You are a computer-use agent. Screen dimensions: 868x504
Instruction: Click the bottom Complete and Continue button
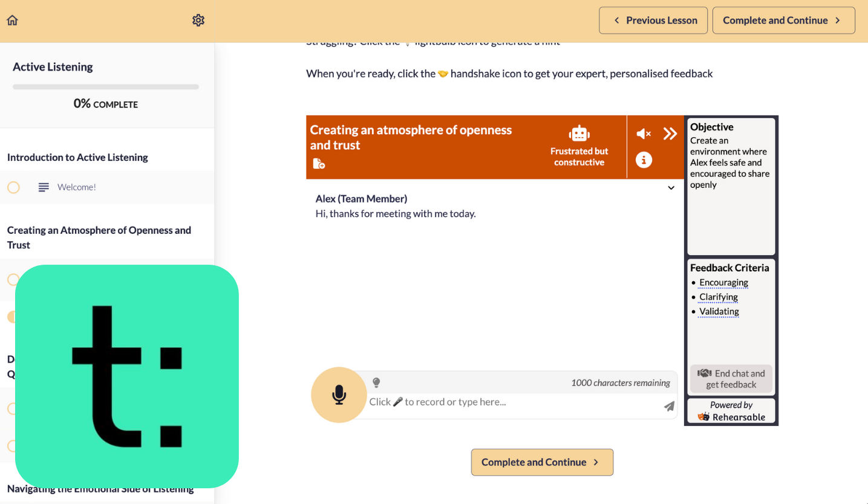click(x=542, y=462)
